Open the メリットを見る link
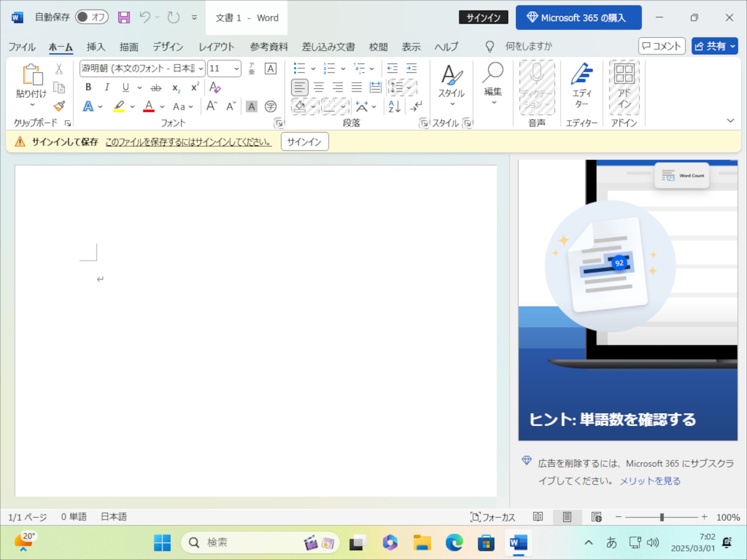The width and height of the screenshot is (747, 560). [651, 480]
